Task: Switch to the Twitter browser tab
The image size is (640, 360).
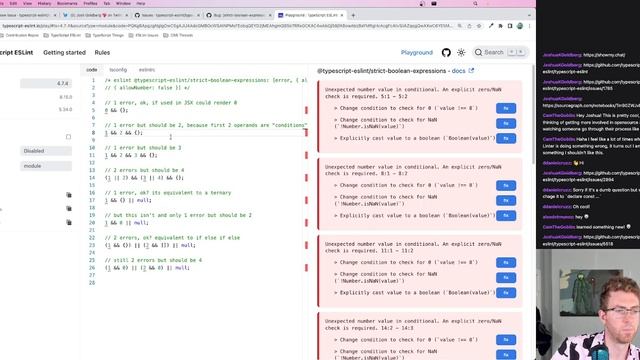Action: pyautogui.click(x=96, y=15)
